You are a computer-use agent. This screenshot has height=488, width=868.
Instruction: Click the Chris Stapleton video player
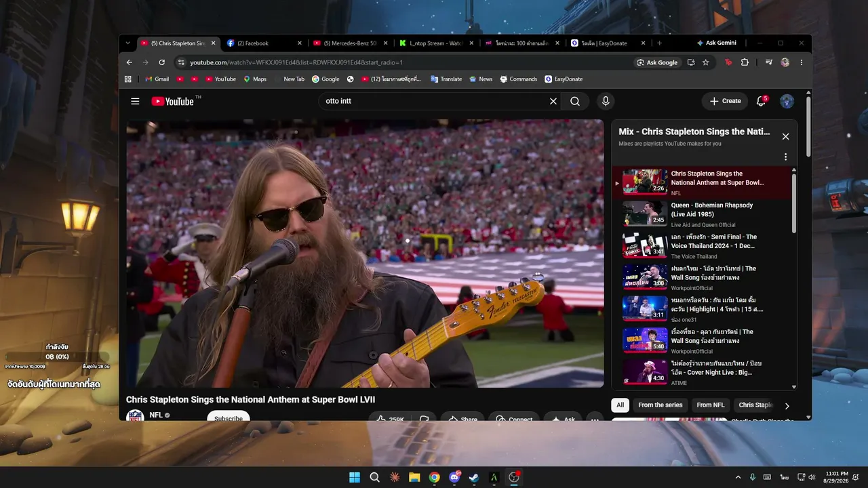(365, 253)
